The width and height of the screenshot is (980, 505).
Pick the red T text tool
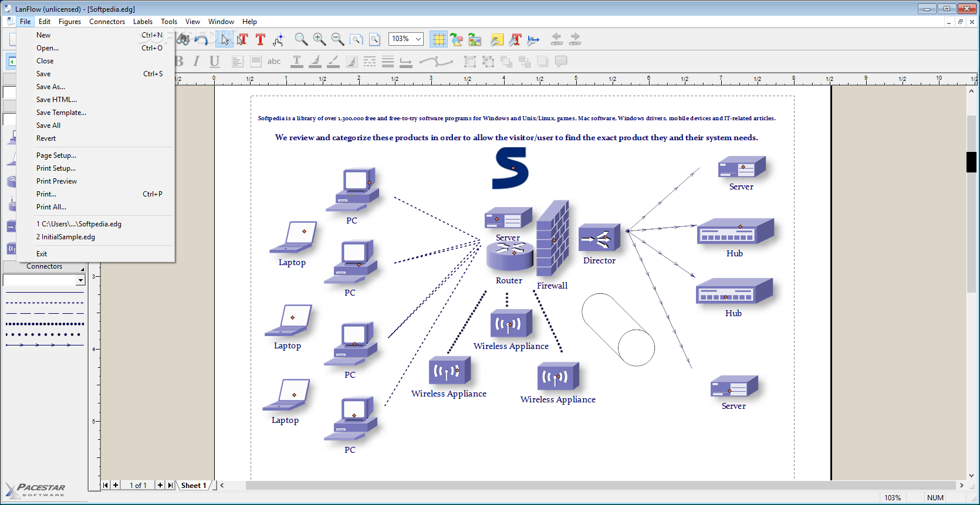[261, 39]
